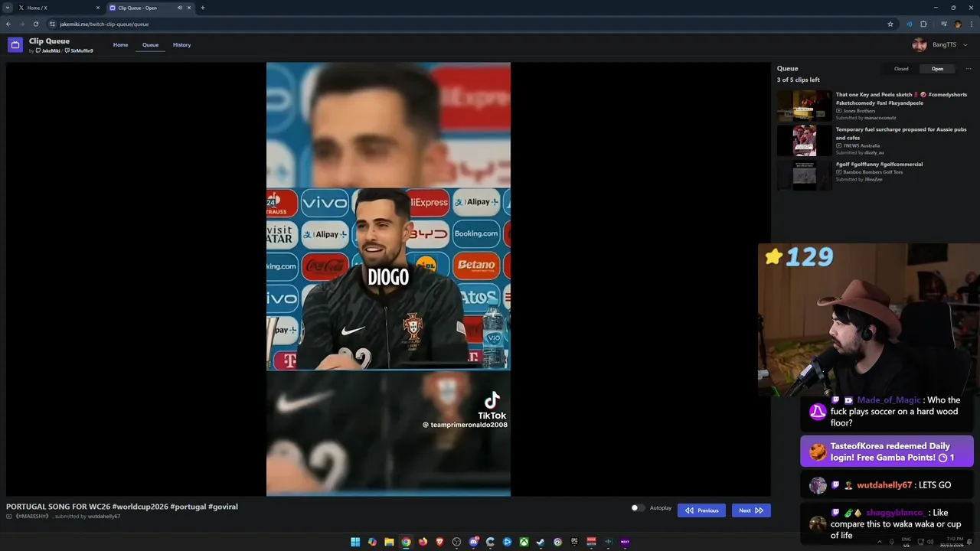Open Epic Games launcher from the taskbar
Screen dimensions: 980x551
[574, 542]
